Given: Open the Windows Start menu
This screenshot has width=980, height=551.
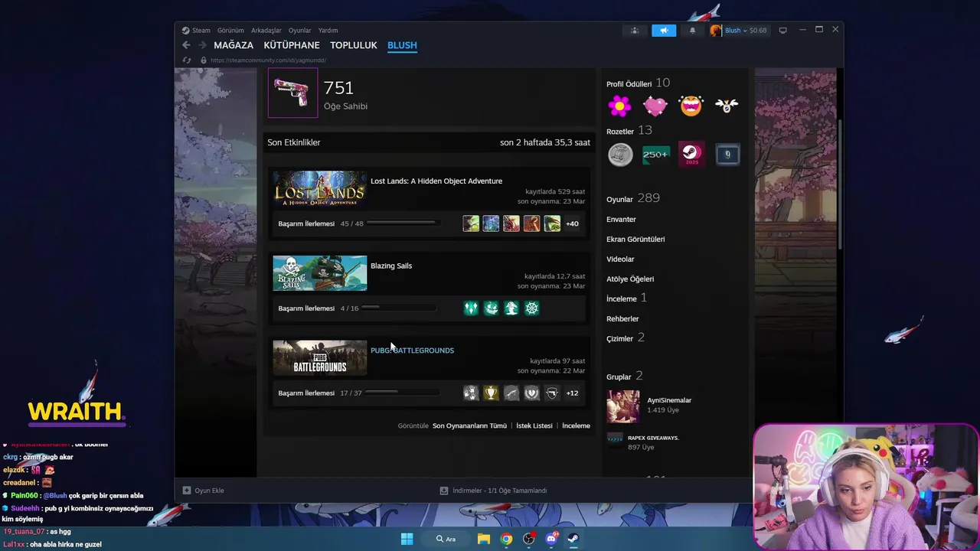Looking at the screenshot, I should point(407,539).
